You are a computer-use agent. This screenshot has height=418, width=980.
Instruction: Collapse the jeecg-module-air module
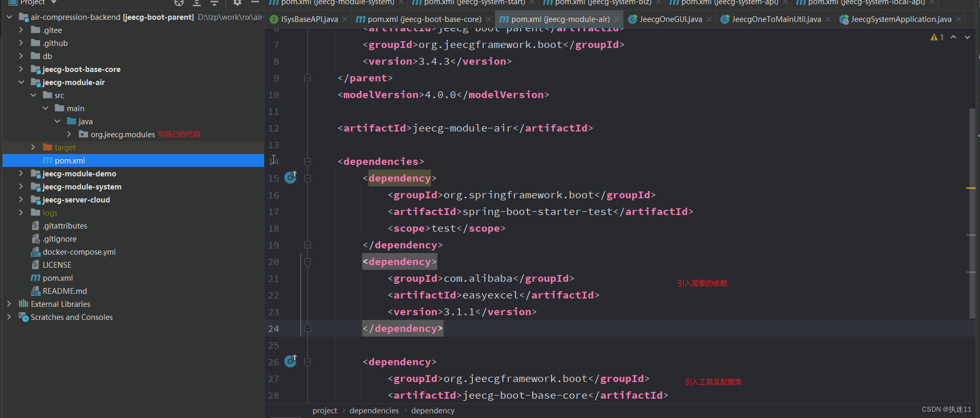(x=21, y=82)
